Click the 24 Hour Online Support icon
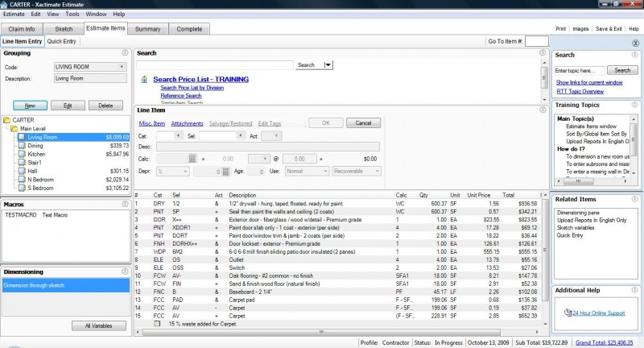This screenshot has height=348, width=644. [568, 313]
